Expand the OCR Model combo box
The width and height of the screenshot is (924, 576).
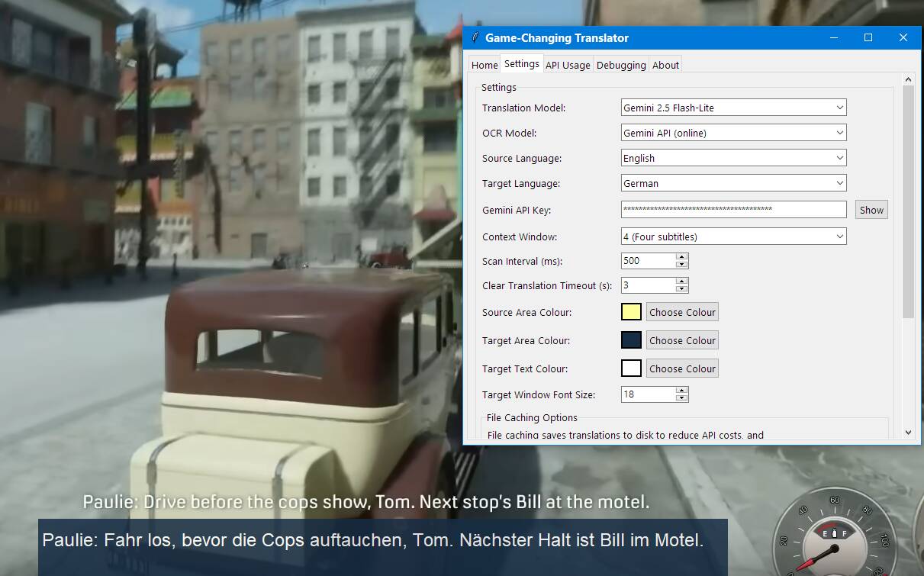click(734, 133)
